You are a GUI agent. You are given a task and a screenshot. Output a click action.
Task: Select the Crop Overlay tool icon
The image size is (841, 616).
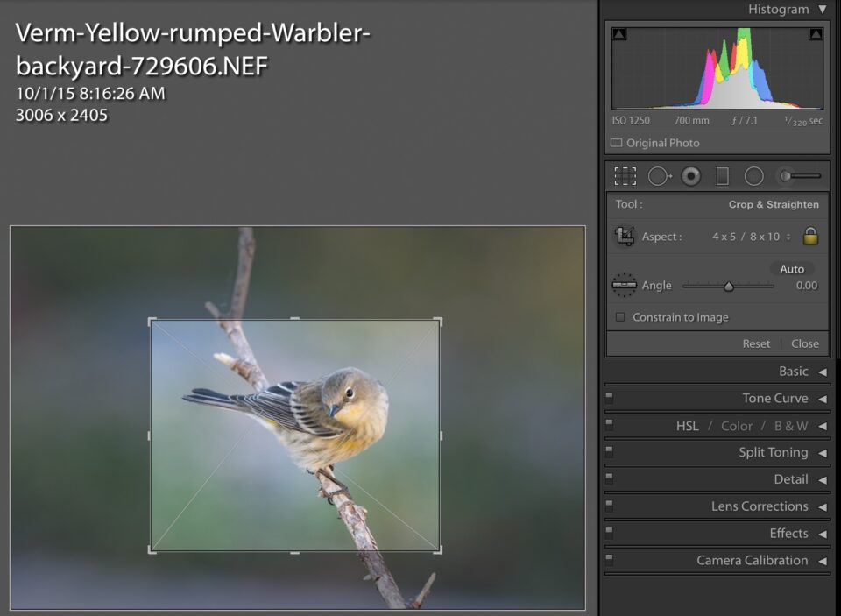tap(625, 176)
